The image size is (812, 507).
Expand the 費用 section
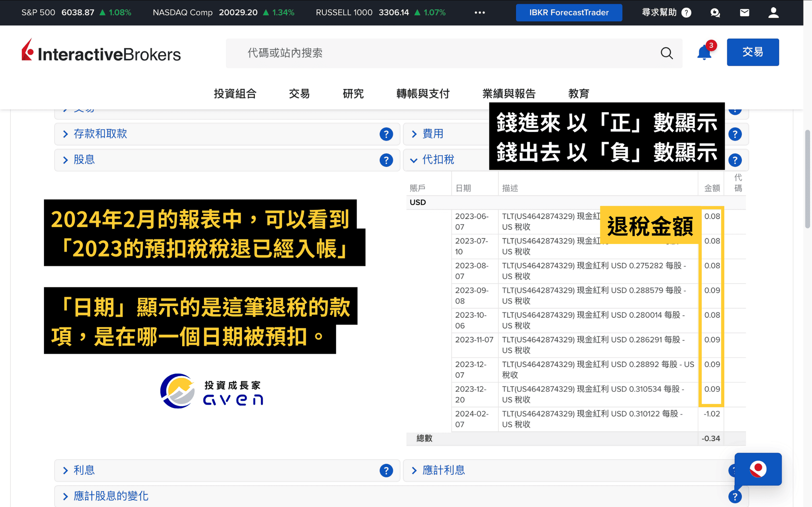tap(433, 134)
